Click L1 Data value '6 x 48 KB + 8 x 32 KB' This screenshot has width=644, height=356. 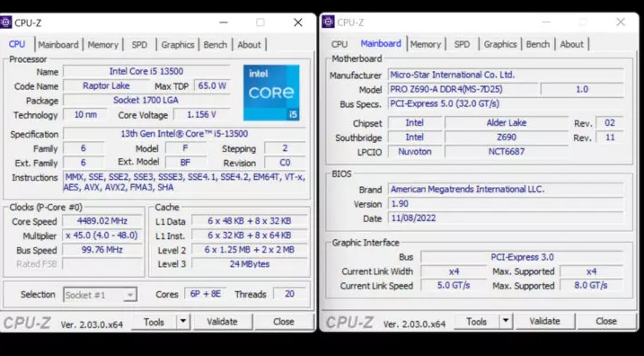click(x=250, y=221)
